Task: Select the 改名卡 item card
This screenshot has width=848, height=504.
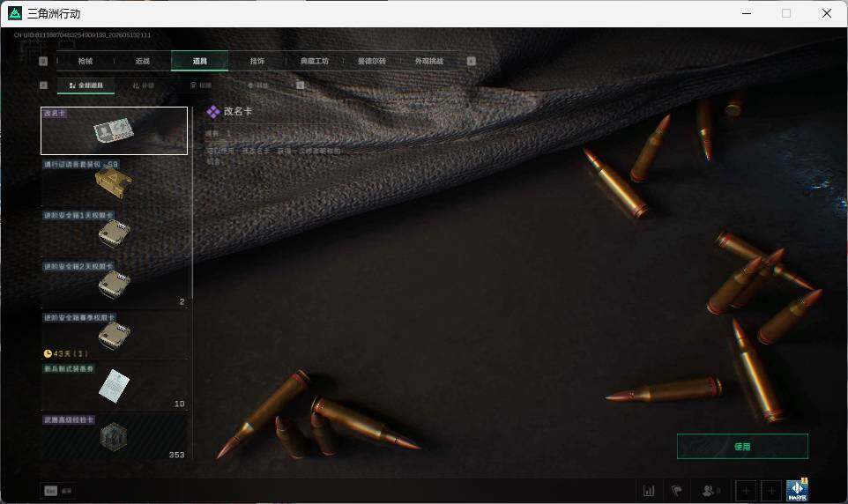Action: pyautogui.click(x=114, y=130)
